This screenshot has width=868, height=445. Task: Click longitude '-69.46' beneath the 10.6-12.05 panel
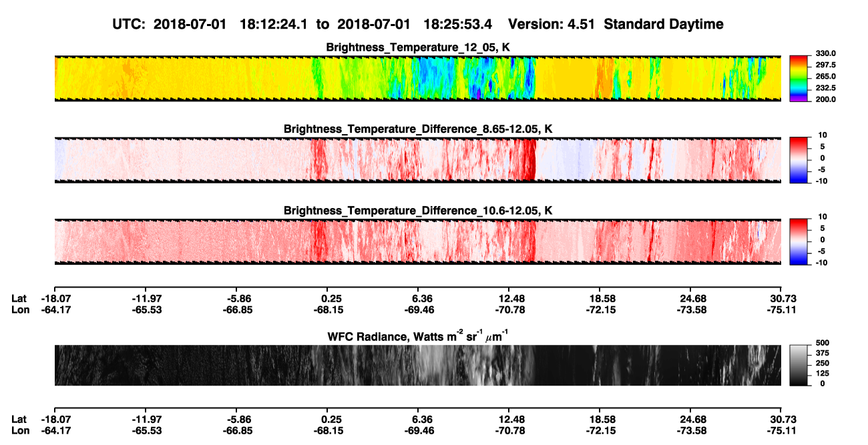[420, 310]
